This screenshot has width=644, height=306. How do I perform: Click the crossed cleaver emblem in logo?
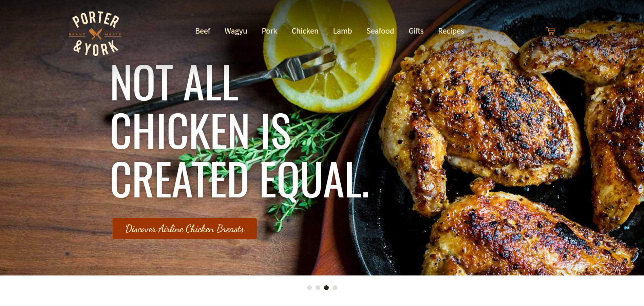tap(95, 34)
